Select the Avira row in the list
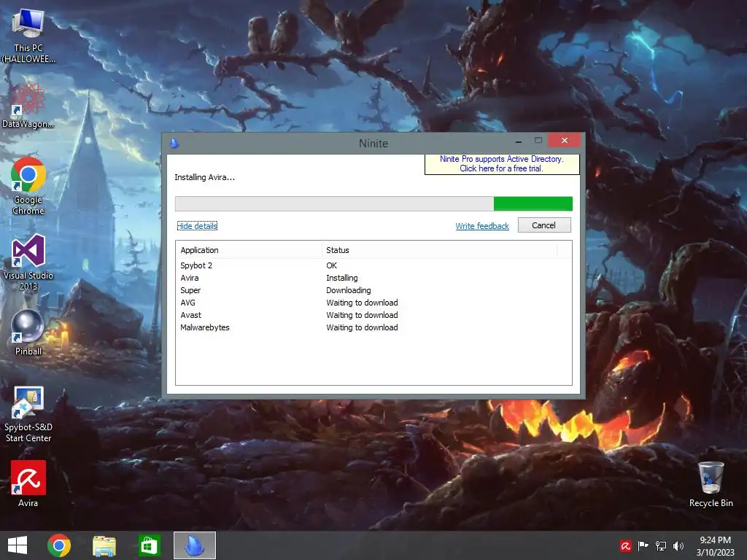This screenshot has height=560, width=747. (373, 278)
